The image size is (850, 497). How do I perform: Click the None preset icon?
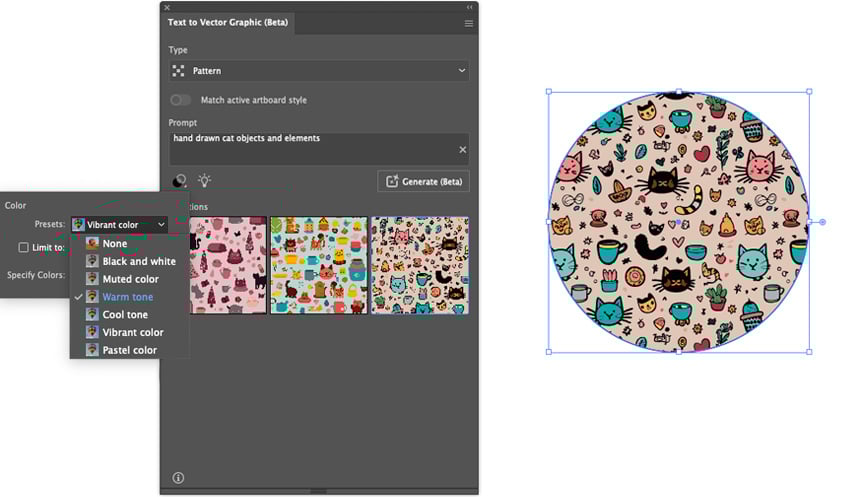(x=92, y=244)
